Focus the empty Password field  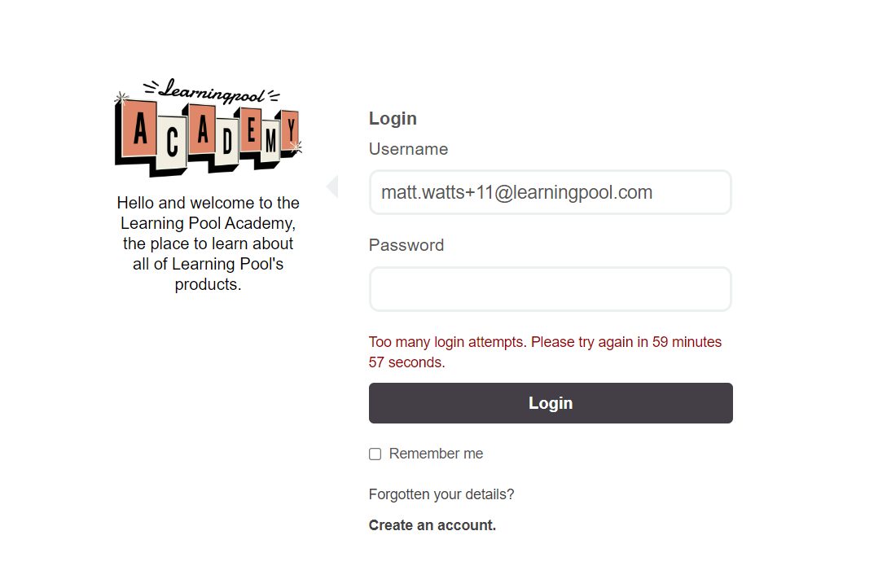tap(551, 289)
